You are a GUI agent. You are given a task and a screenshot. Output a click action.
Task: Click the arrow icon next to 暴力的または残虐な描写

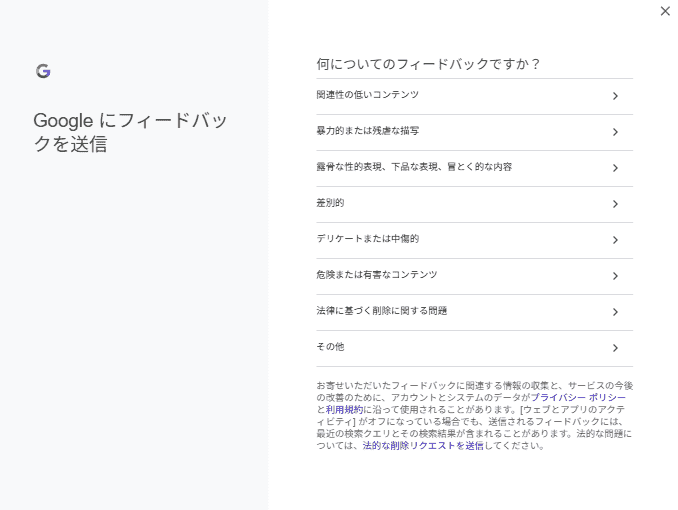(615, 132)
